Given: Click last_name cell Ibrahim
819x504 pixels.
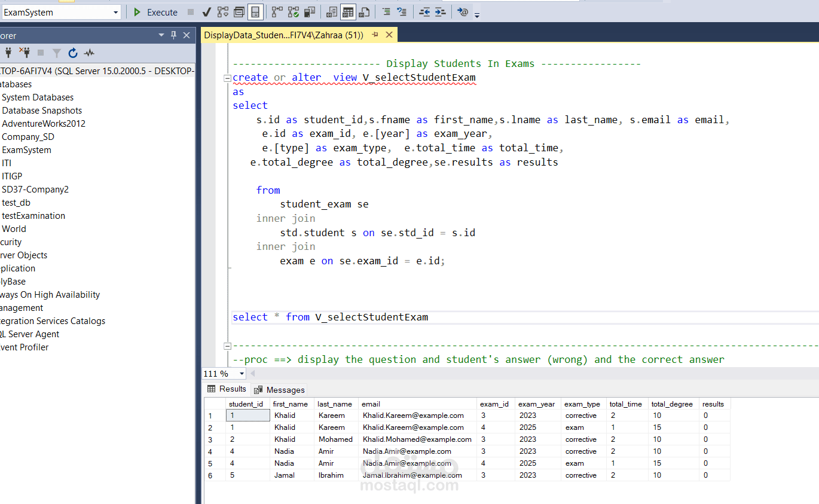Looking at the screenshot, I should click(x=336, y=475).
